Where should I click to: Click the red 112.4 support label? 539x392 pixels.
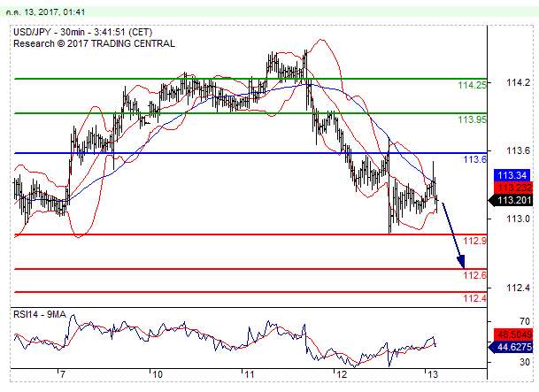pyautogui.click(x=475, y=298)
